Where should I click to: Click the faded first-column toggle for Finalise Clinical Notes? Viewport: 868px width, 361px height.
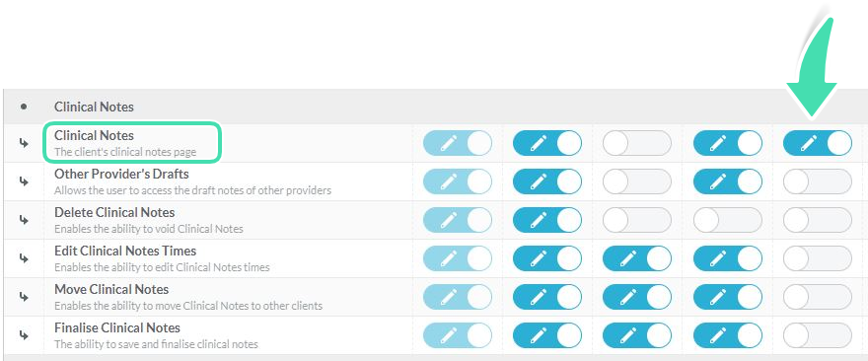pos(458,335)
